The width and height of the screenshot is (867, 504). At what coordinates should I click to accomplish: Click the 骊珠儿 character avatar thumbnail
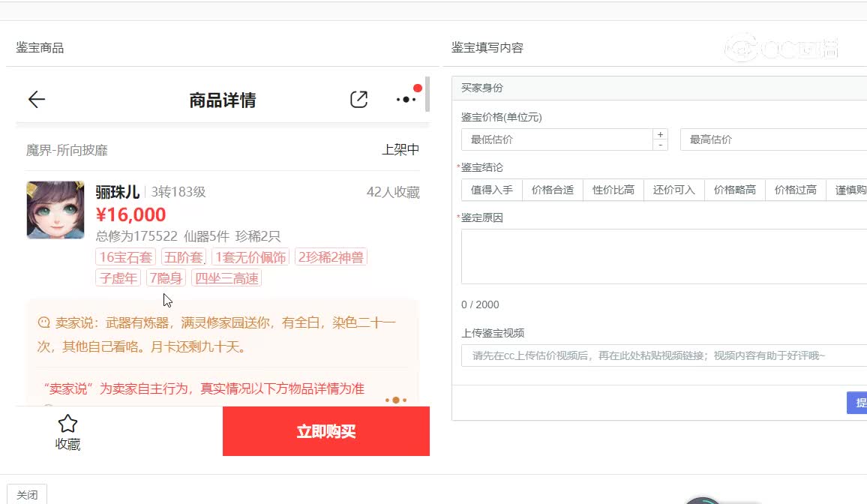55,210
